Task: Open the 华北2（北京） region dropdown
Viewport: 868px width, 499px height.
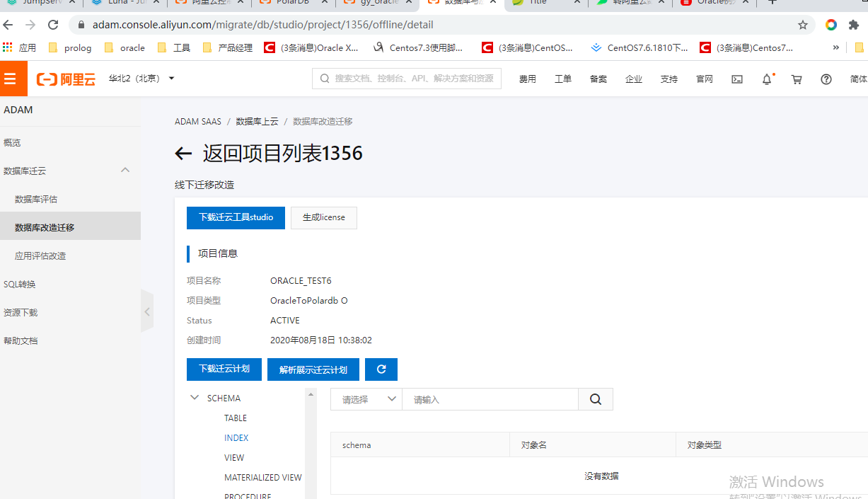Action: tap(141, 79)
